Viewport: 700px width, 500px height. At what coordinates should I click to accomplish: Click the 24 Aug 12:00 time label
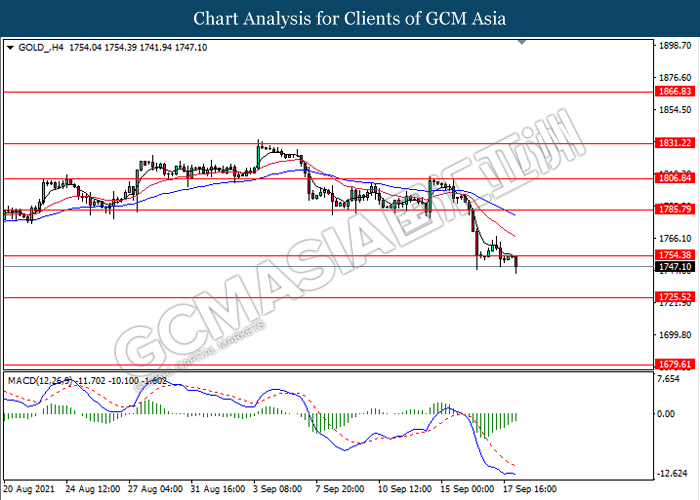93,489
